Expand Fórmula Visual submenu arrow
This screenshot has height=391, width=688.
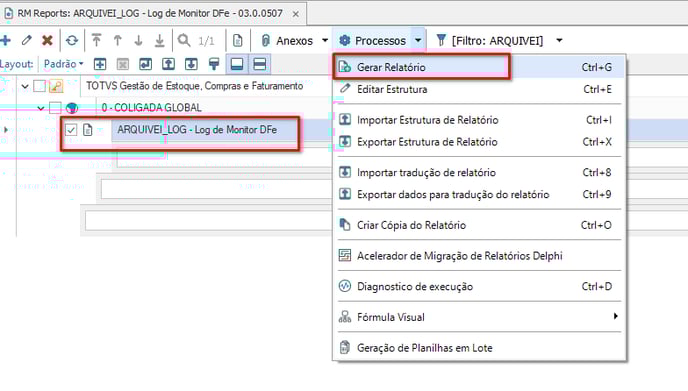coord(616,316)
